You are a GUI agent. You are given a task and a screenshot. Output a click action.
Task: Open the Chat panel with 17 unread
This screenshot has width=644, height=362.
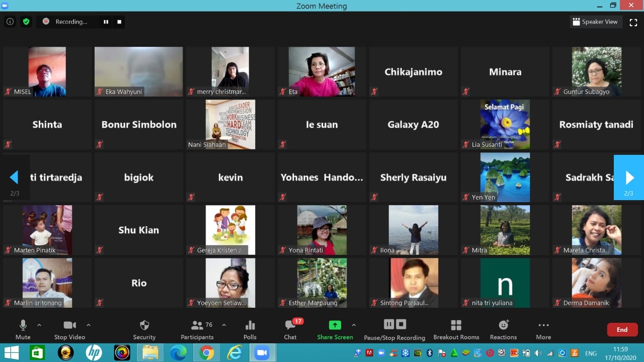(290, 329)
